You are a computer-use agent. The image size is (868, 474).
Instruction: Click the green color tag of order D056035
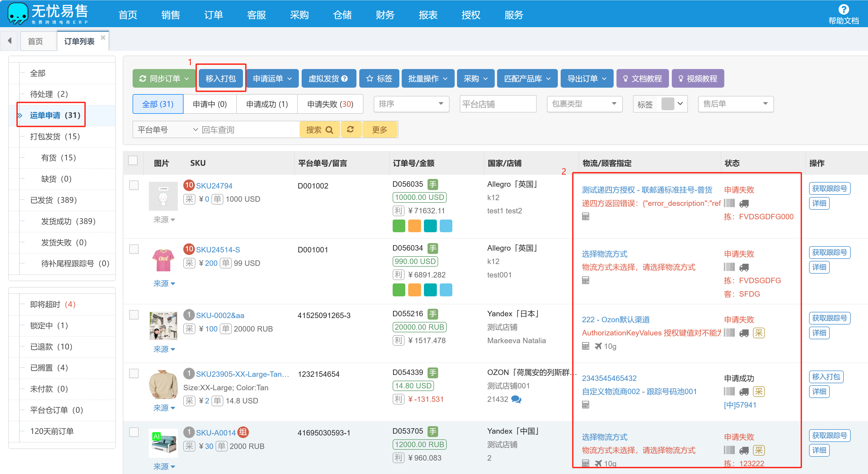(x=399, y=226)
